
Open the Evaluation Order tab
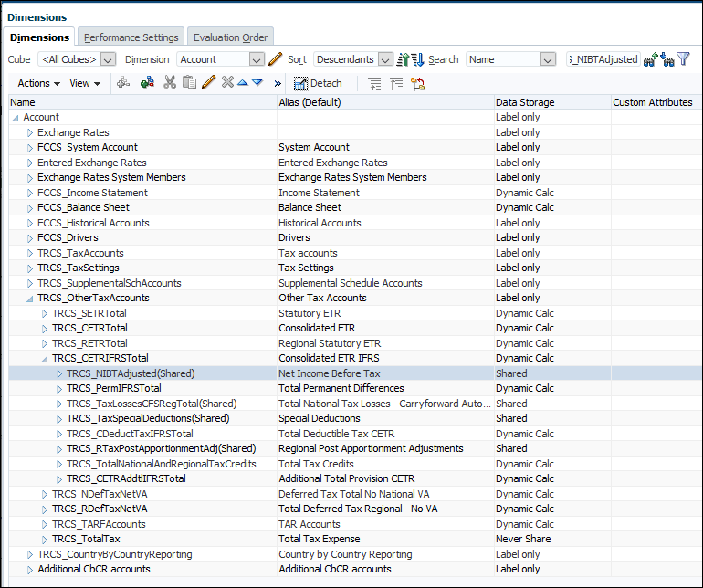[x=230, y=37]
